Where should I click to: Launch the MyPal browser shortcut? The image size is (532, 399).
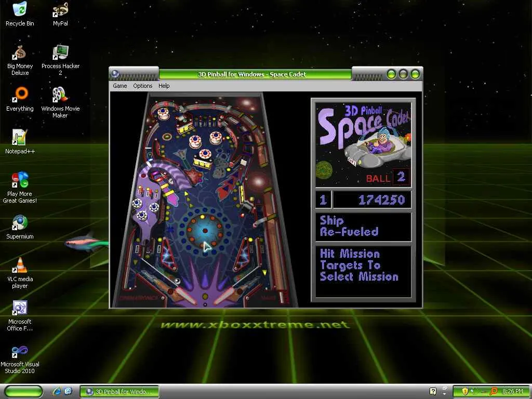60,14
